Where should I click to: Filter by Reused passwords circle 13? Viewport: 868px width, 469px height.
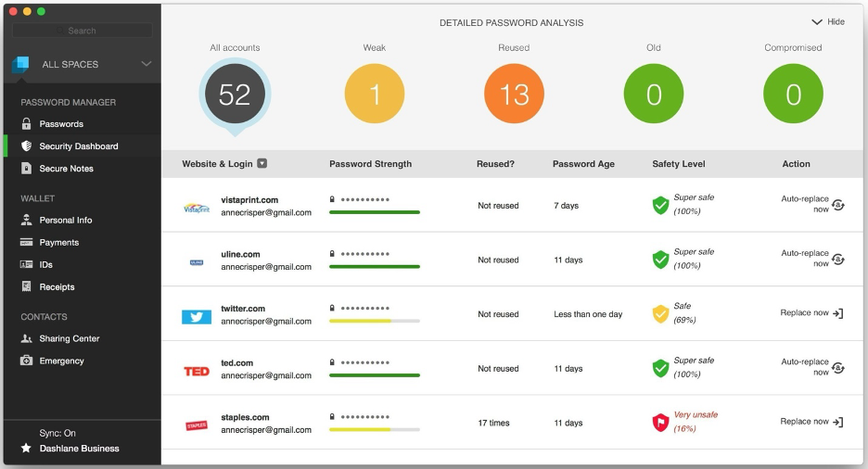(x=514, y=94)
